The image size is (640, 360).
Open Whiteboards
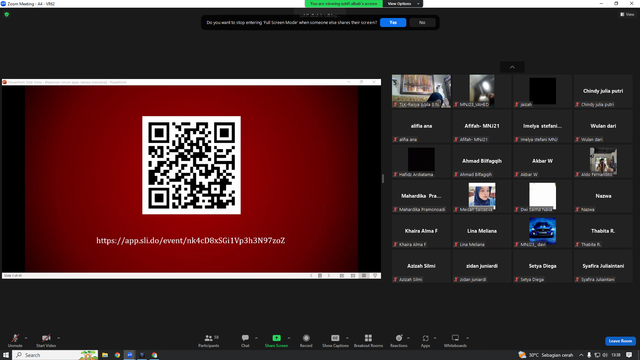pyautogui.click(x=455, y=340)
